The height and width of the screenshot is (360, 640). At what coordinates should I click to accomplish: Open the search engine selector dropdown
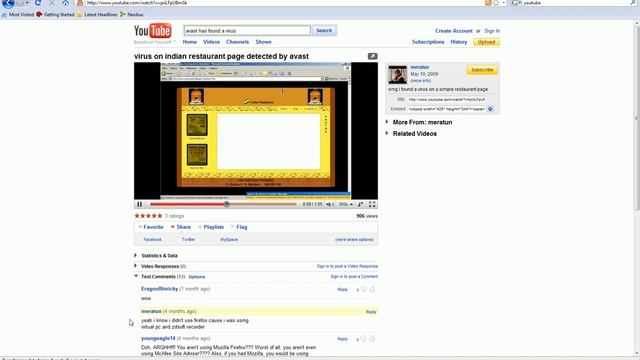(x=516, y=3)
